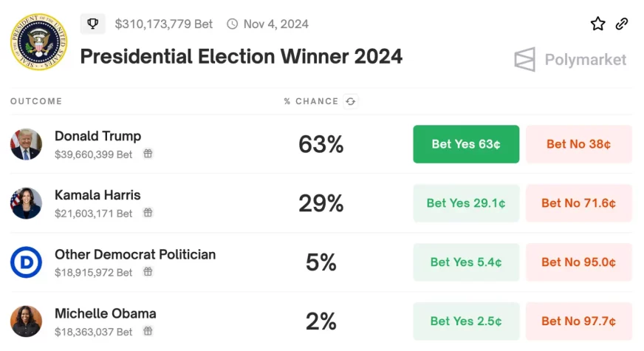Click gift icon under Michelle Obama
Viewport: 644px width, 351px height.
(x=148, y=331)
